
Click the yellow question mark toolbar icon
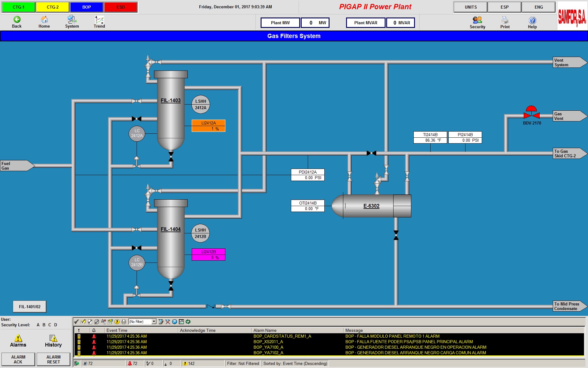(x=117, y=322)
